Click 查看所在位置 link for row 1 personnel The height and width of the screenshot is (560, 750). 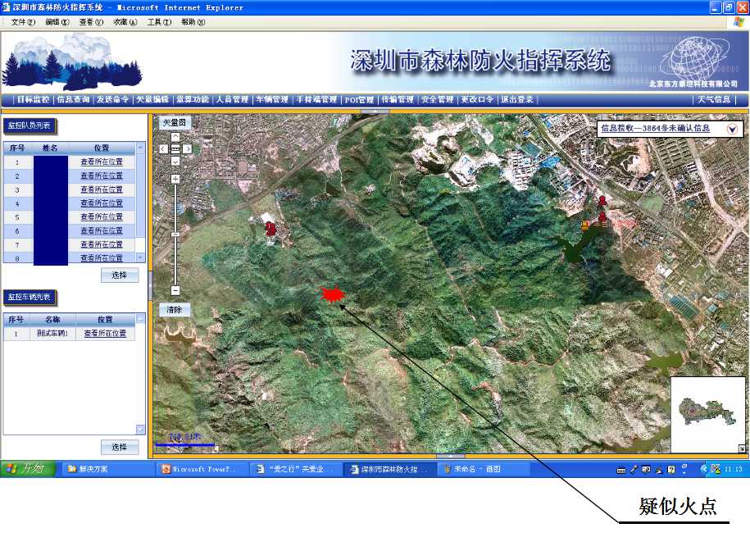click(x=102, y=162)
